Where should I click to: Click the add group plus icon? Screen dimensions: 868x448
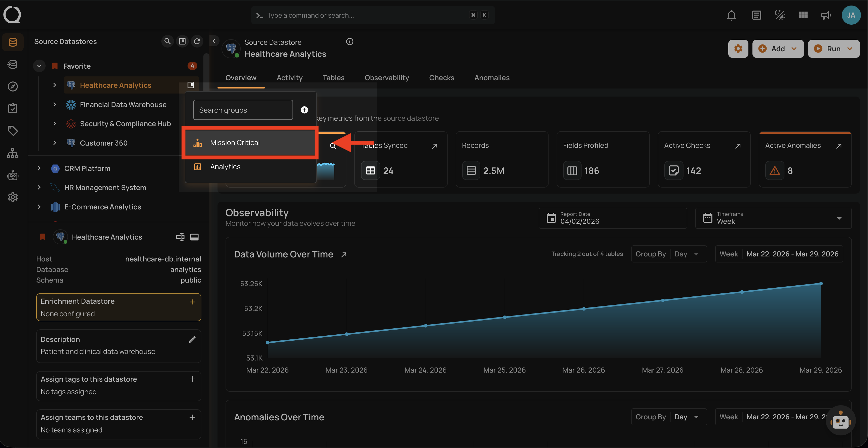[304, 110]
